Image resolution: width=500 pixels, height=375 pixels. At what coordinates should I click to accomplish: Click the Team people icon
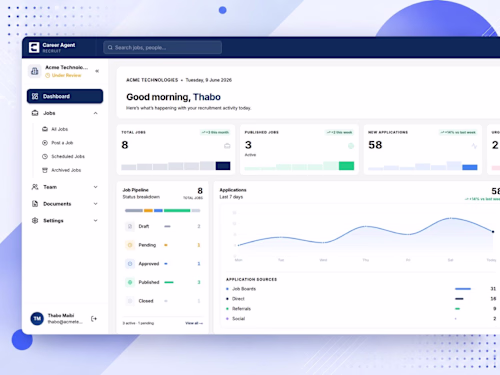pos(35,187)
